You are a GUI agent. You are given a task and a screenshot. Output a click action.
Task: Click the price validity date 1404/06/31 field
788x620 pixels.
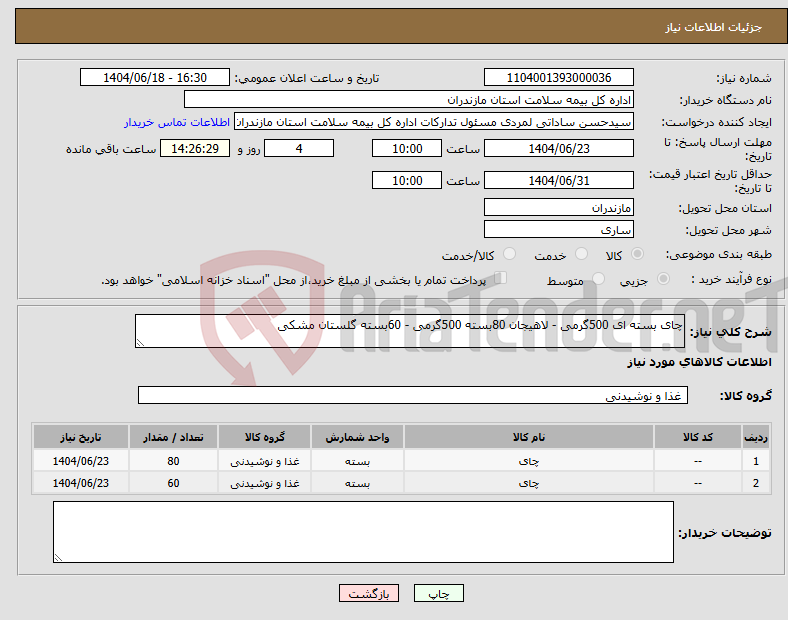(558, 180)
